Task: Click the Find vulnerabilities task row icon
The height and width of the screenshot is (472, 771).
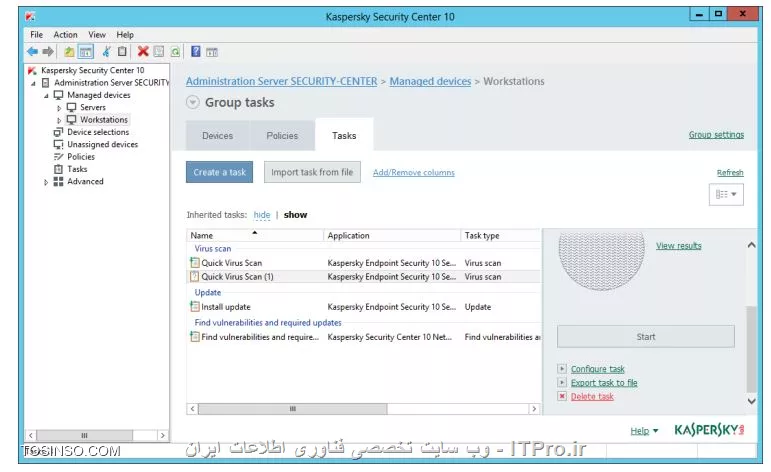Action: [195, 337]
